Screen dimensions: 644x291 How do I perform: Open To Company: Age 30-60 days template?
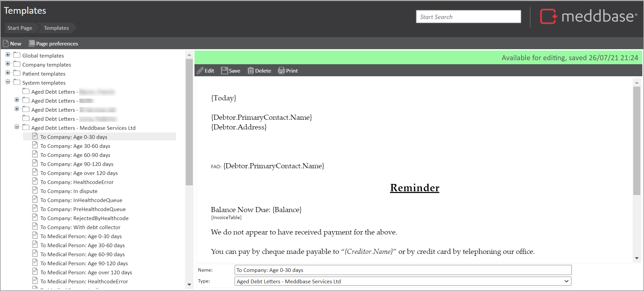click(75, 146)
